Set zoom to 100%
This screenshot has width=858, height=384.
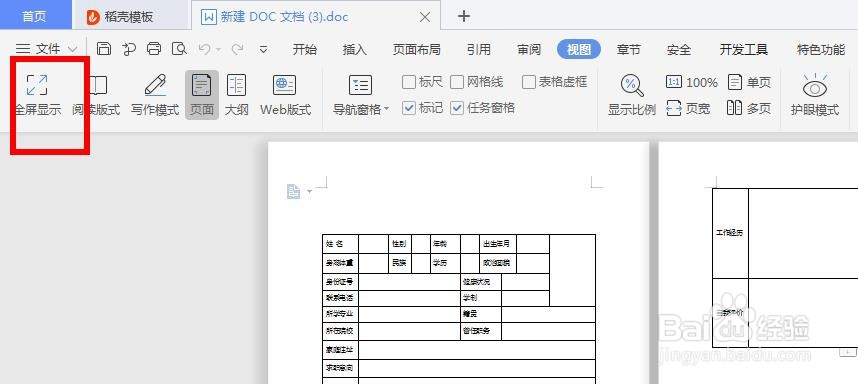click(692, 83)
